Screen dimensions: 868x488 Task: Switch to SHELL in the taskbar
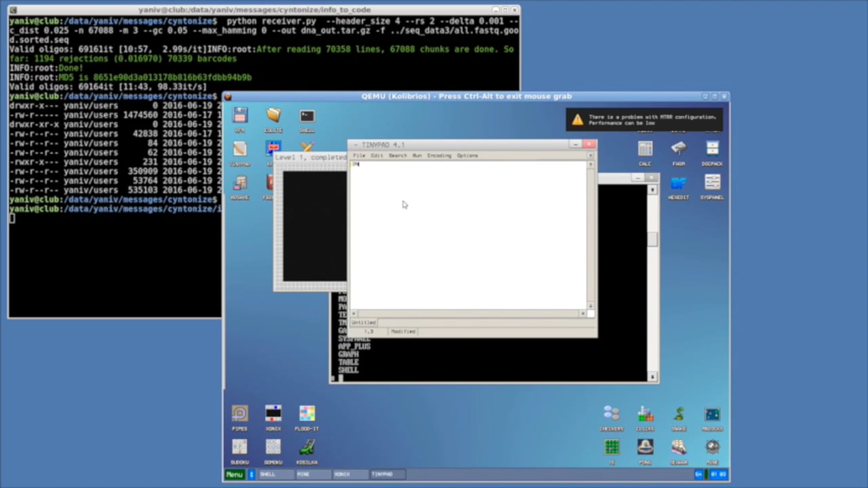(276, 474)
